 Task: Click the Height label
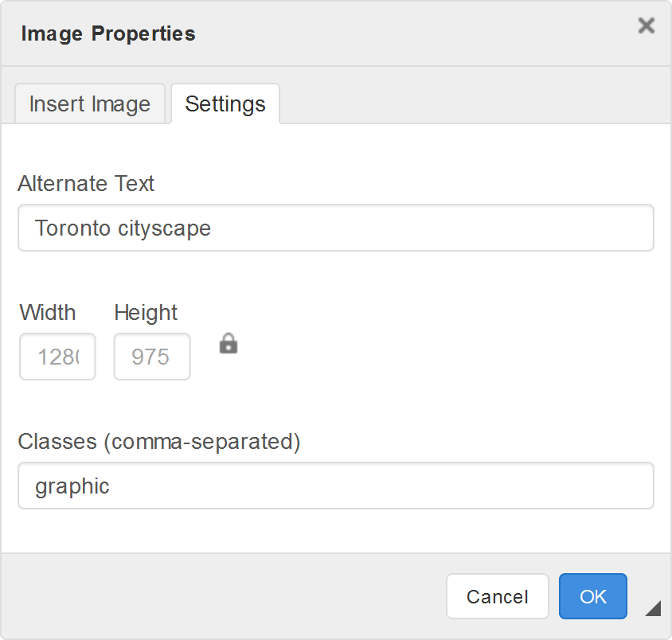(x=146, y=313)
